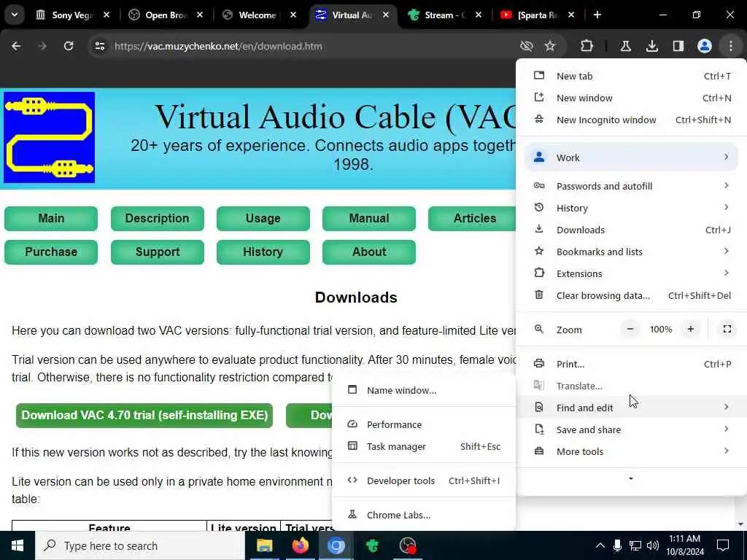Expand the Work profile submenu
This screenshot has width=747, height=560.
tap(631, 157)
